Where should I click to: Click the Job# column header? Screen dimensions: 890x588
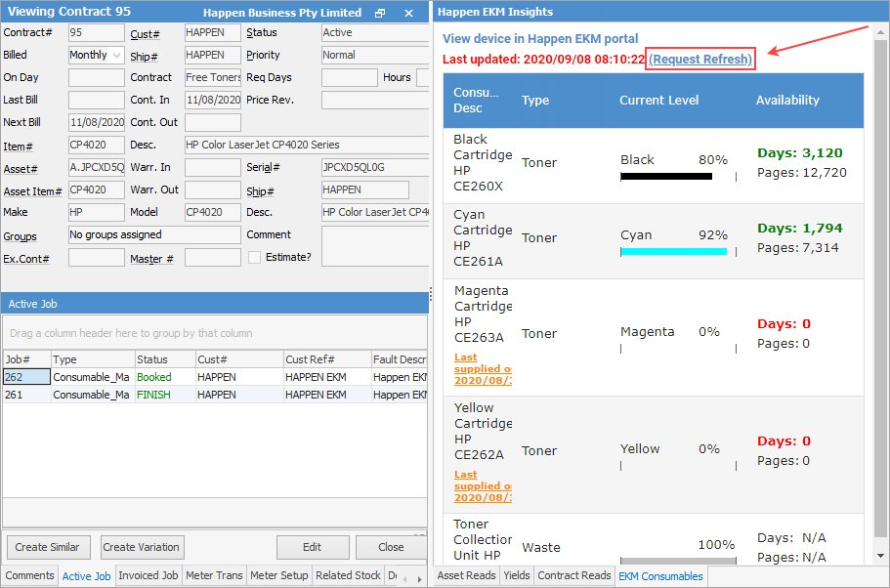[26, 359]
